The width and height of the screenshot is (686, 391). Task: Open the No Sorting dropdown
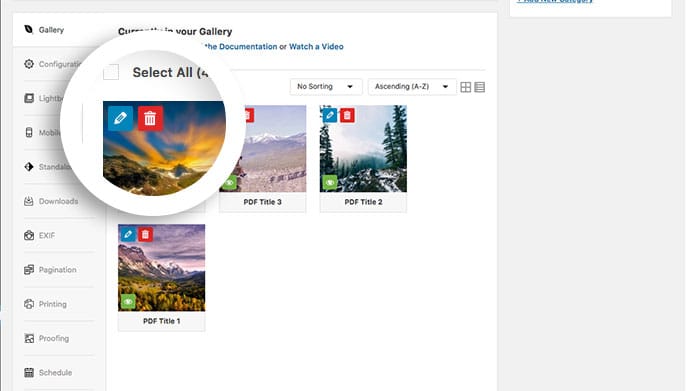point(326,87)
